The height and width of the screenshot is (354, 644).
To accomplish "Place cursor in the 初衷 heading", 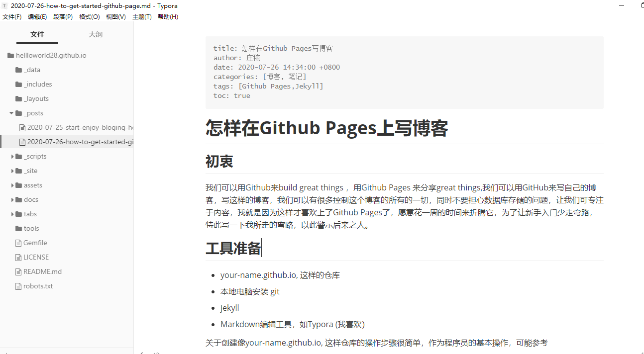I will coord(219,162).
